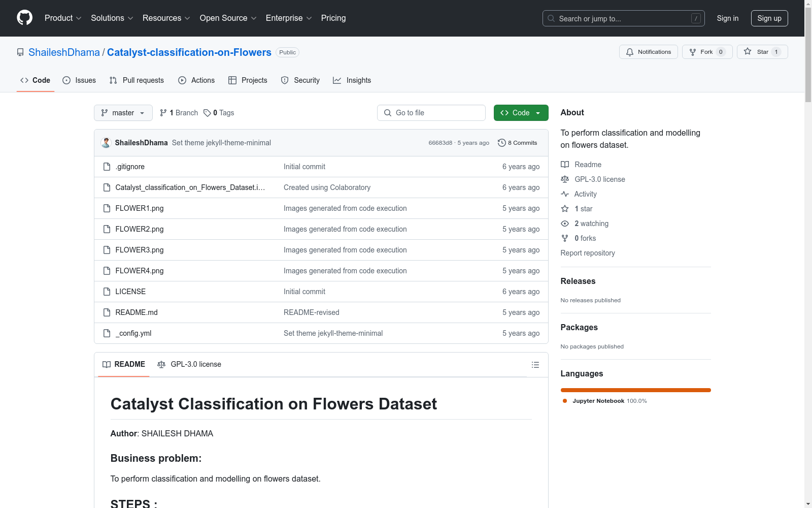Screen dimensions: 812x508
Task: Expand the Open Source menu
Action: [x=228, y=18]
